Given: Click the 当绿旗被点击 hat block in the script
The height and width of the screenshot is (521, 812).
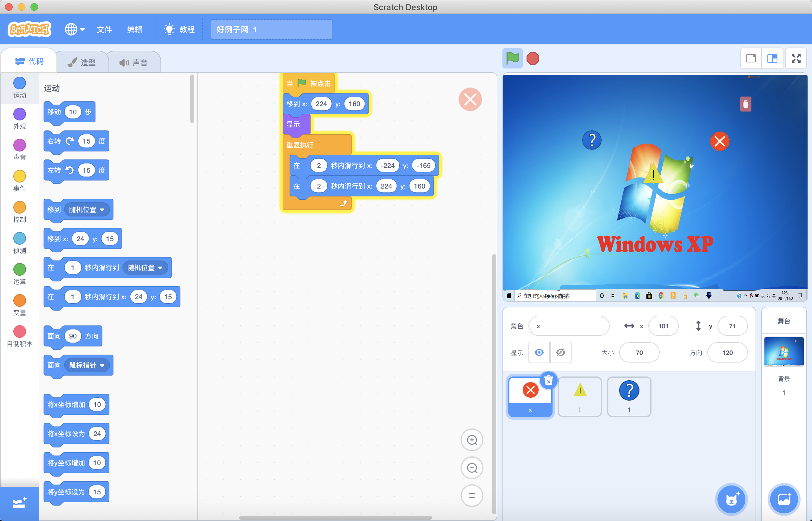Looking at the screenshot, I should (x=309, y=83).
